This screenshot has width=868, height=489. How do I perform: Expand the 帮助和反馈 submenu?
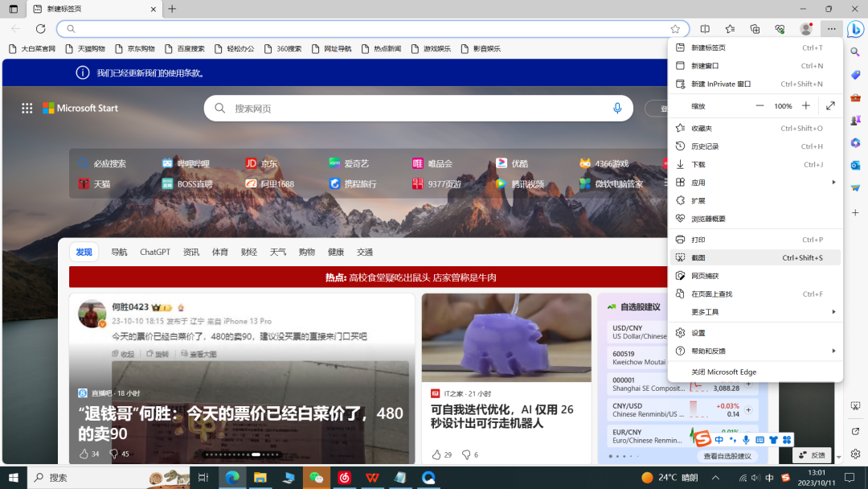[x=755, y=351]
